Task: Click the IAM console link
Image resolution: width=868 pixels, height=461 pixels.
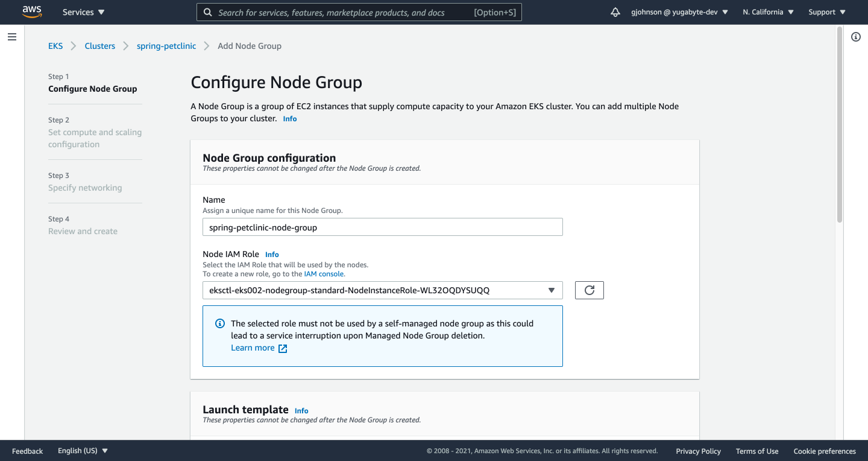Action: (324, 273)
